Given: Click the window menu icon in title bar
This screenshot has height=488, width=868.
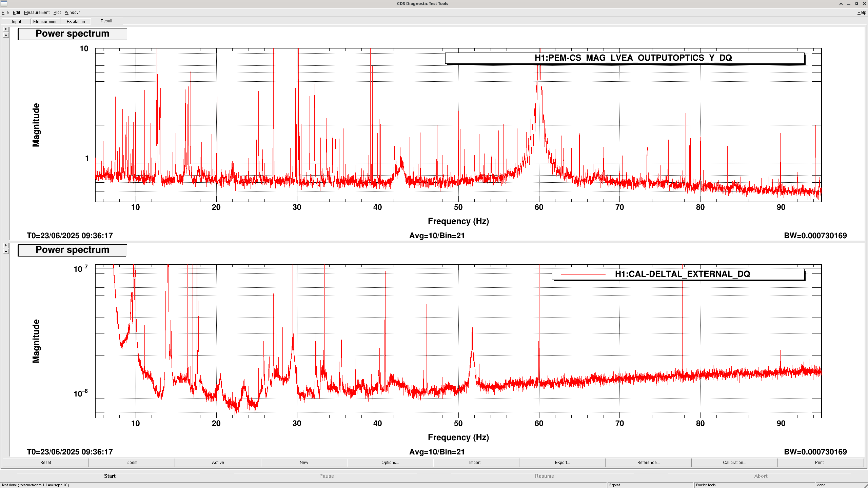Looking at the screenshot, I should coord(4,3).
